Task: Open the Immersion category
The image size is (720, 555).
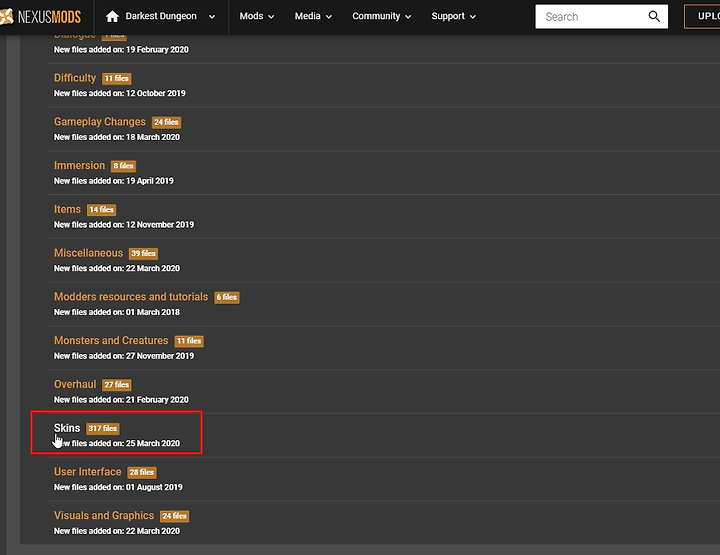Action: [x=79, y=165]
